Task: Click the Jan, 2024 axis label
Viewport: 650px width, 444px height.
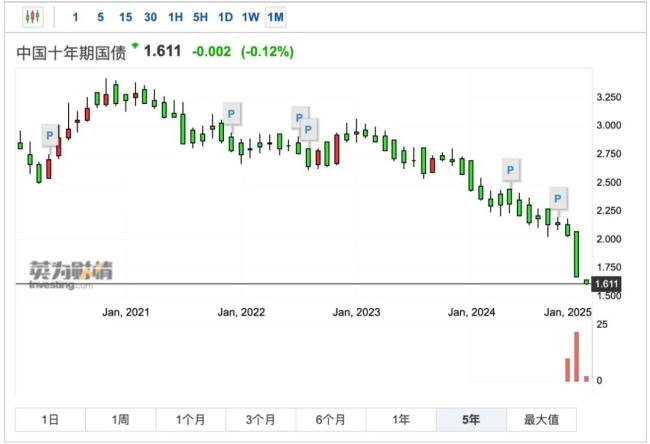Action: click(472, 312)
